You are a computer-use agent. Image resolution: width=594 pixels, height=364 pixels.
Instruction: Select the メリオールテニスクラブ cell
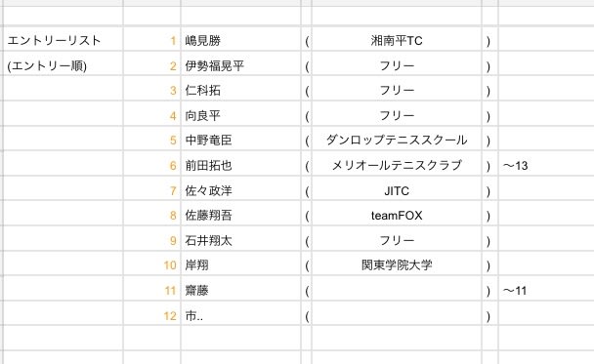(397, 165)
